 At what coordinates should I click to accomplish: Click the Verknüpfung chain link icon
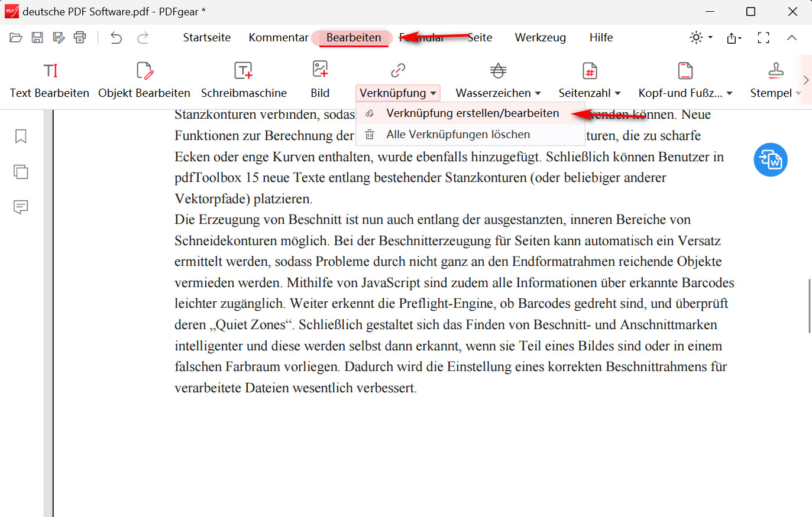coord(398,71)
